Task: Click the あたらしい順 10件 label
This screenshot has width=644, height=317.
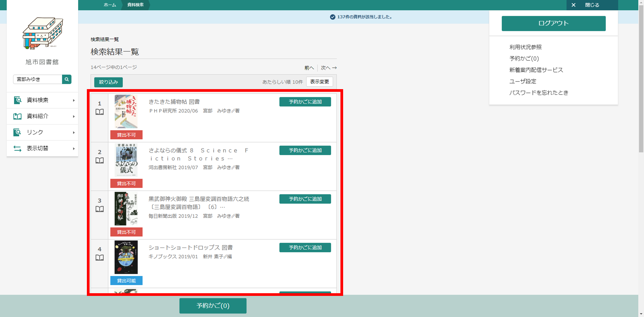Action: click(x=282, y=82)
